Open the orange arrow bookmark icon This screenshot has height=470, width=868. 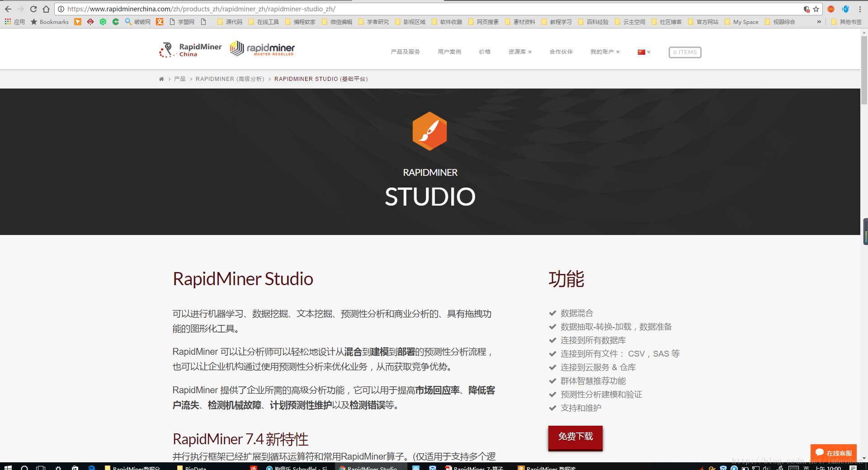[x=78, y=22]
